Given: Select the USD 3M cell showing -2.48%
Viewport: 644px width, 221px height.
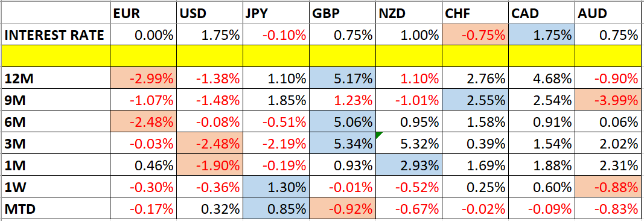Looking at the screenshot, I should click(x=210, y=143).
